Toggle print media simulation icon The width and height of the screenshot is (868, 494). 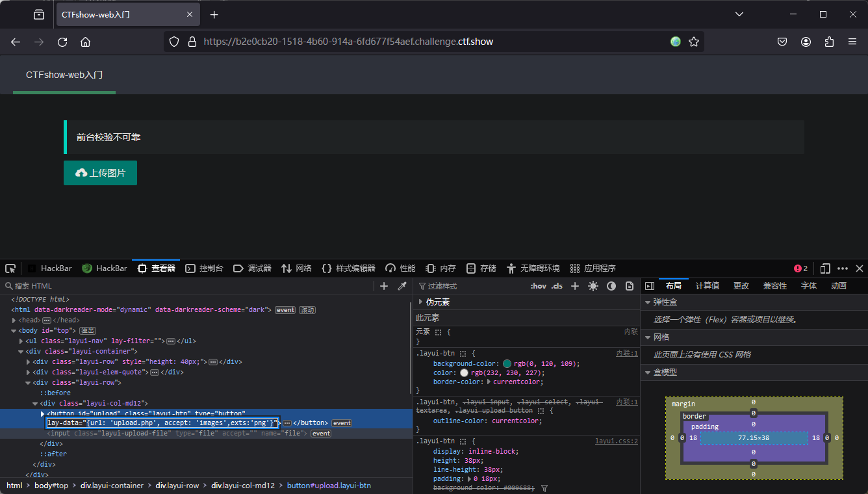click(x=629, y=286)
